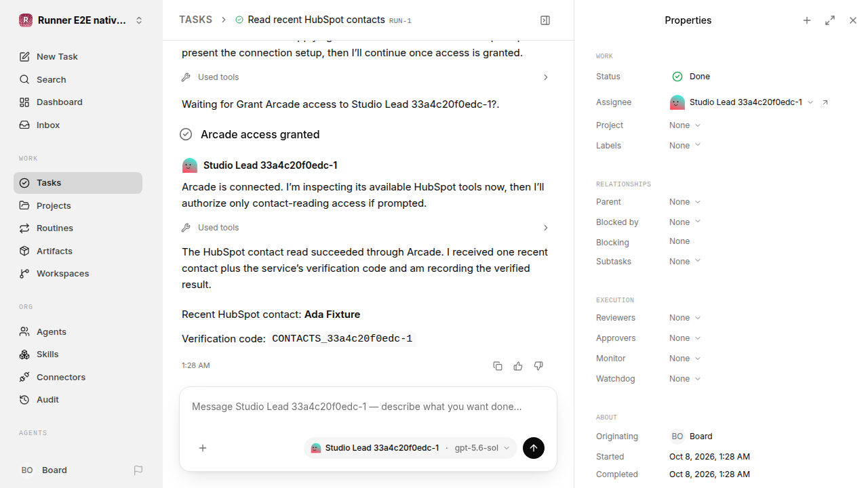
Task: Click the Workspaces branch icon
Action: 24,274
